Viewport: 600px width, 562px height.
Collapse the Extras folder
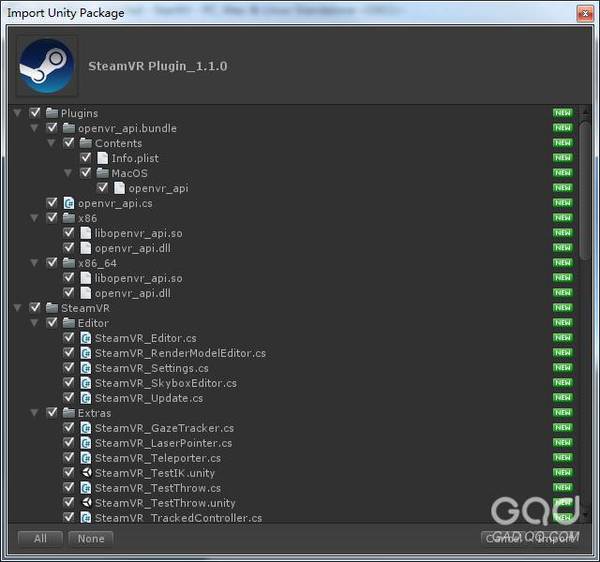click(34, 413)
